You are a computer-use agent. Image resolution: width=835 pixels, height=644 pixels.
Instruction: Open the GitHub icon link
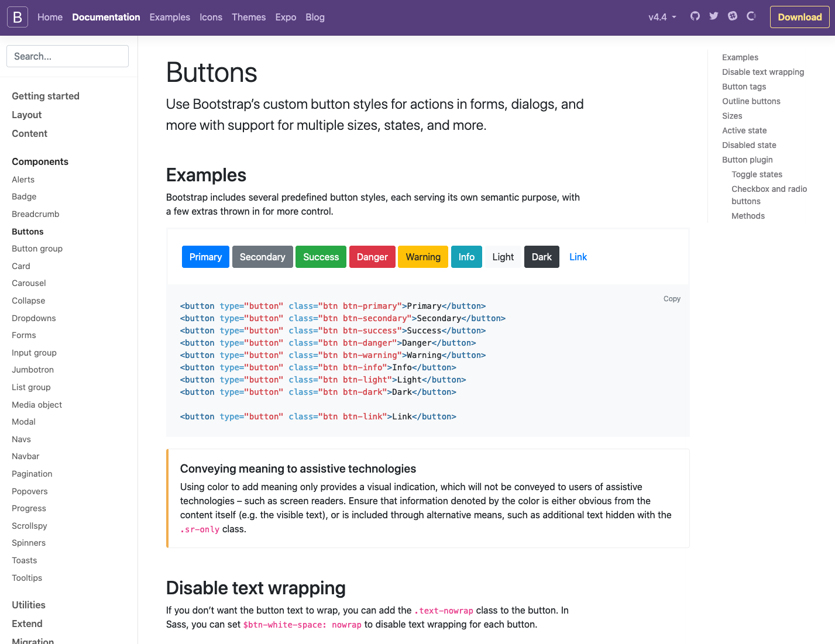pos(695,16)
